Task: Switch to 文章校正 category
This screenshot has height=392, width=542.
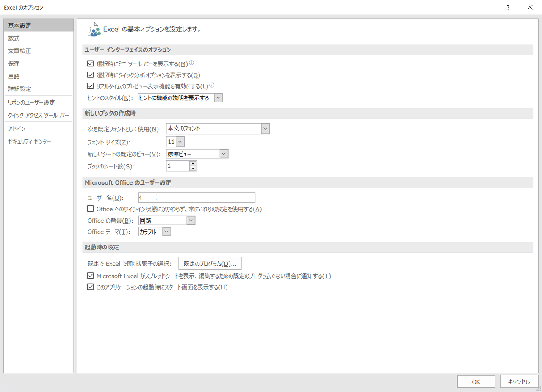Action: (x=39, y=51)
